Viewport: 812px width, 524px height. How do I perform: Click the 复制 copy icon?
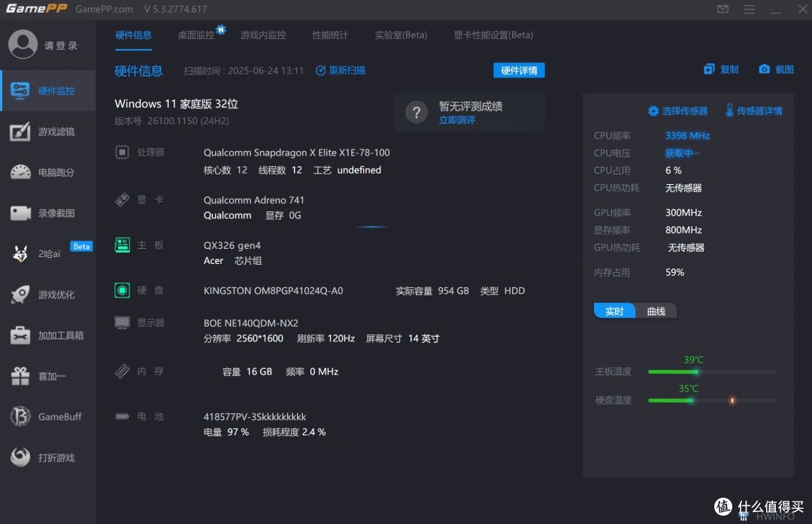pyautogui.click(x=709, y=69)
